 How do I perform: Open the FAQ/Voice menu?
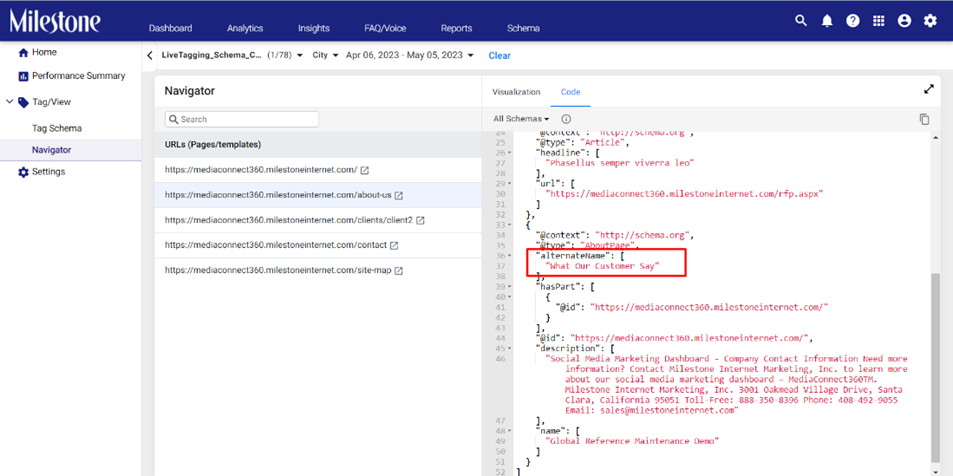385,28
